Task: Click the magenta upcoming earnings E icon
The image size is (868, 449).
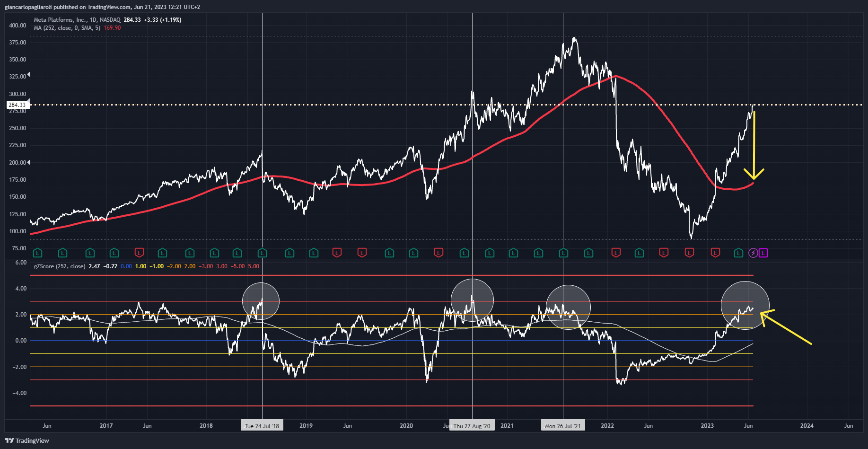Action: point(763,253)
